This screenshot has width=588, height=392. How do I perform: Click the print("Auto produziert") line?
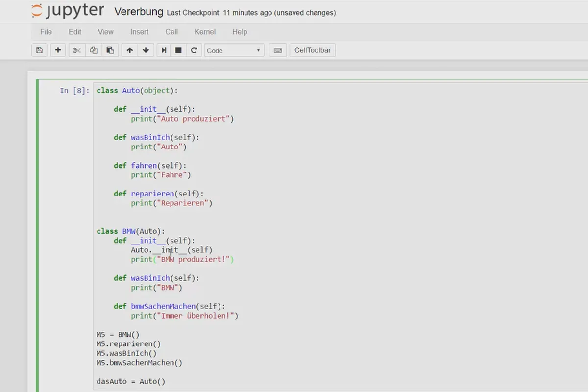pos(182,119)
